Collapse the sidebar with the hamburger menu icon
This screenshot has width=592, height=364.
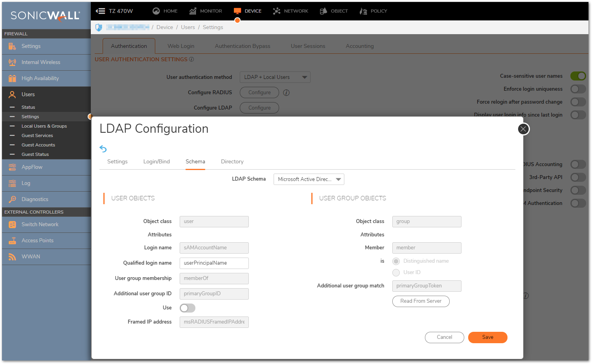tap(100, 11)
